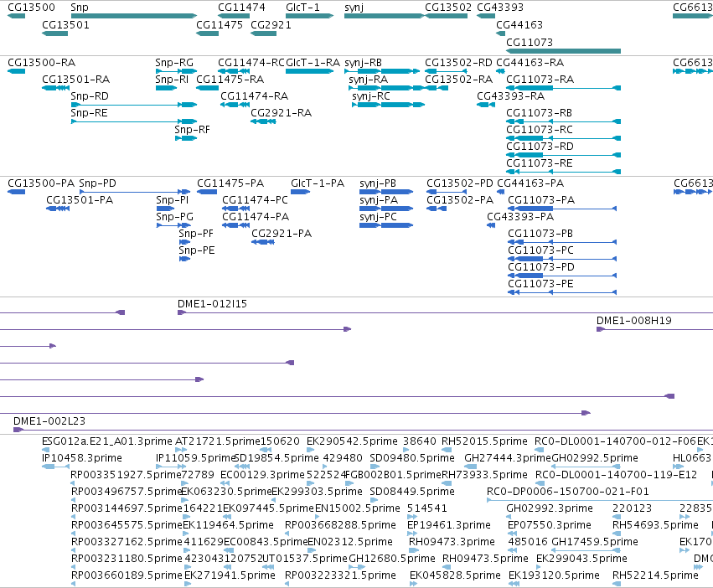Click EST IP10458.3prime

[82, 458]
